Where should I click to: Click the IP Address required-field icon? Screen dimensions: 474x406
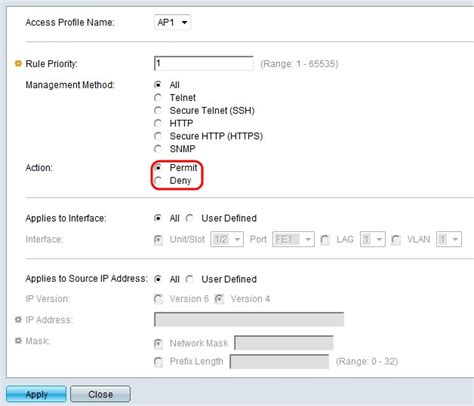(18, 319)
